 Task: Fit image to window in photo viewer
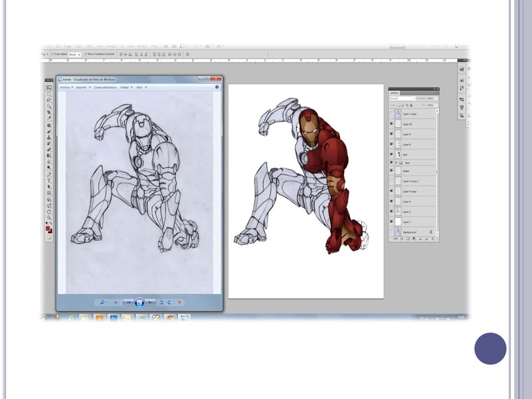(x=116, y=303)
